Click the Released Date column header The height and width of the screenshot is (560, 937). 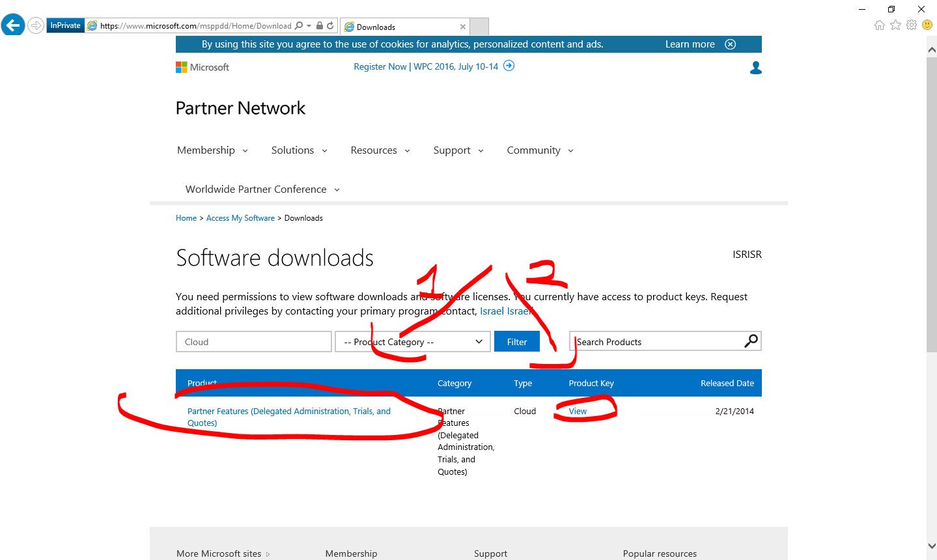click(x=727, y=384)
